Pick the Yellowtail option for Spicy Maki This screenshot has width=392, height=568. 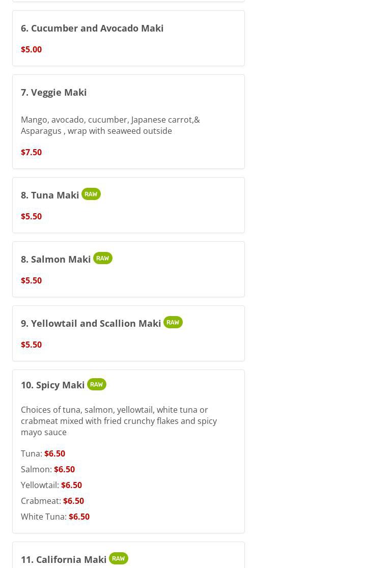pos(51,485)
